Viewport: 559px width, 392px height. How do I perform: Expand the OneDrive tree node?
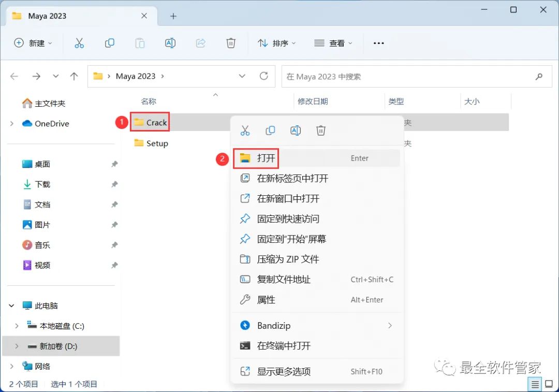[12, 123]
